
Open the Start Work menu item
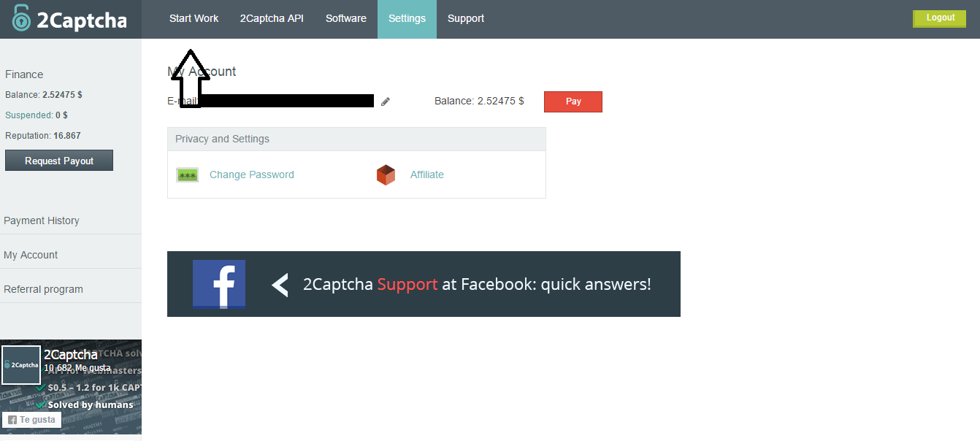(194, 19)
